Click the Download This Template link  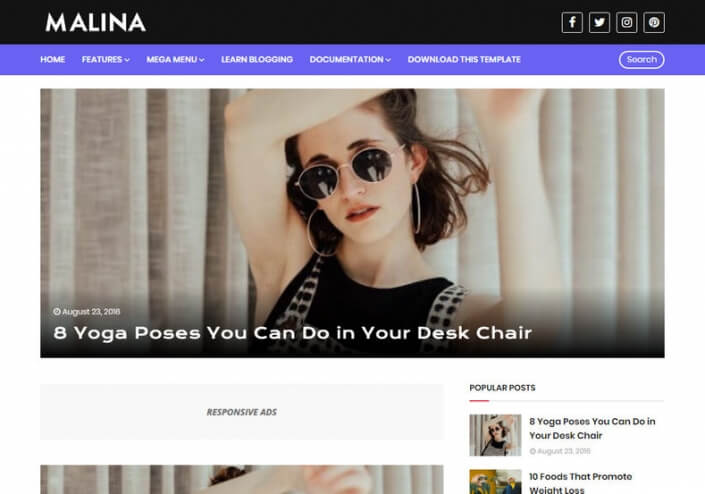pyautogui.click(x=464, y=59)
